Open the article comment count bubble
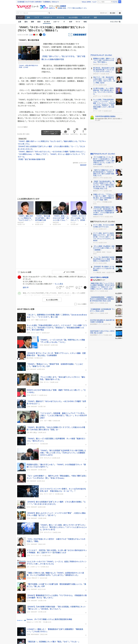138x644 pixels. pyautogui.click(x=31, y=35)
